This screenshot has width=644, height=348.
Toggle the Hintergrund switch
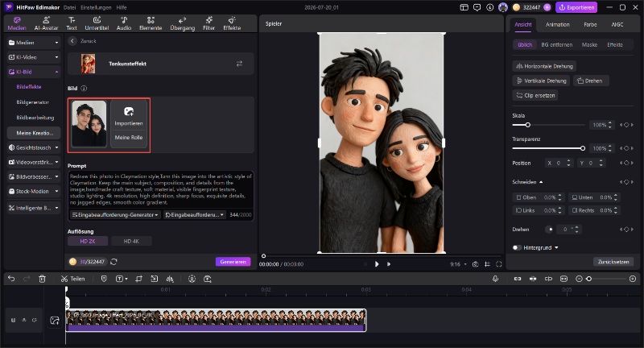point(517,248)
